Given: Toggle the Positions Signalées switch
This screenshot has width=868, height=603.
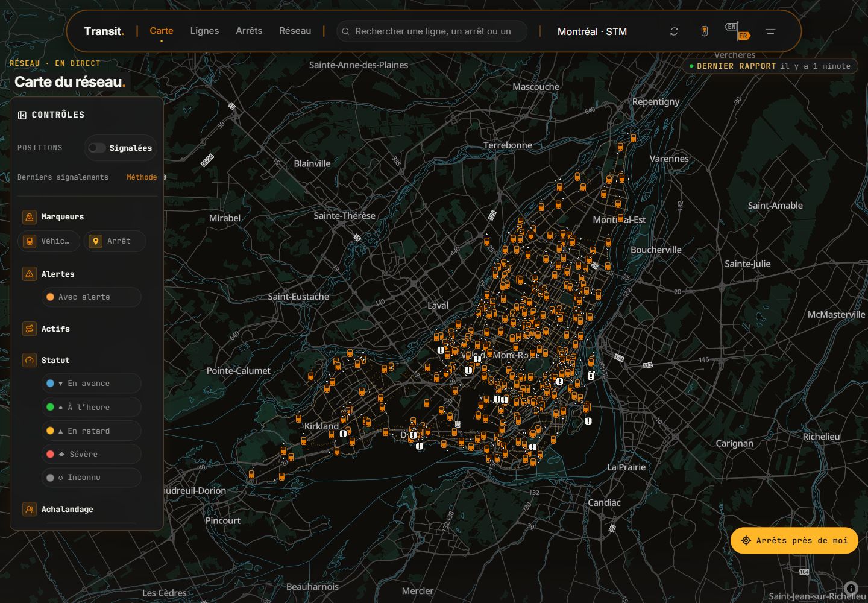Looking at the screenshot, I should coord(96,148).
